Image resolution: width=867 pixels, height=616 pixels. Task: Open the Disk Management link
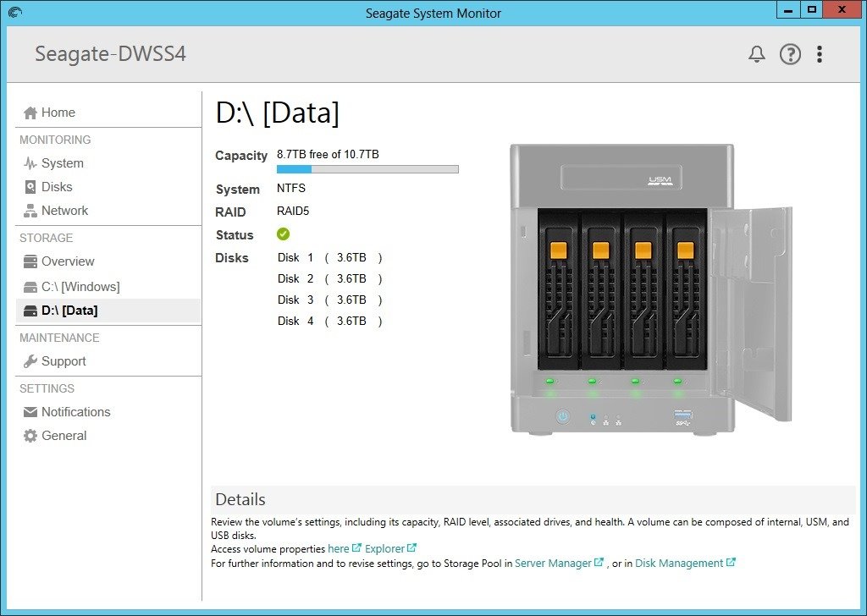tap(679, 563)
